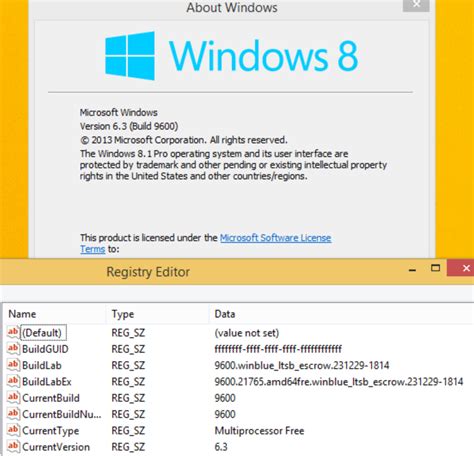474x456 pixels.
Task: Click the BuildLabEx value string icon
Action: [13, 381]
